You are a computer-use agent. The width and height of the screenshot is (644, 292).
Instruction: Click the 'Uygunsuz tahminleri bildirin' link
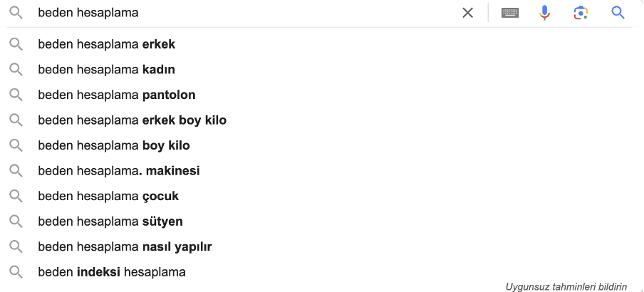(566, 286)
